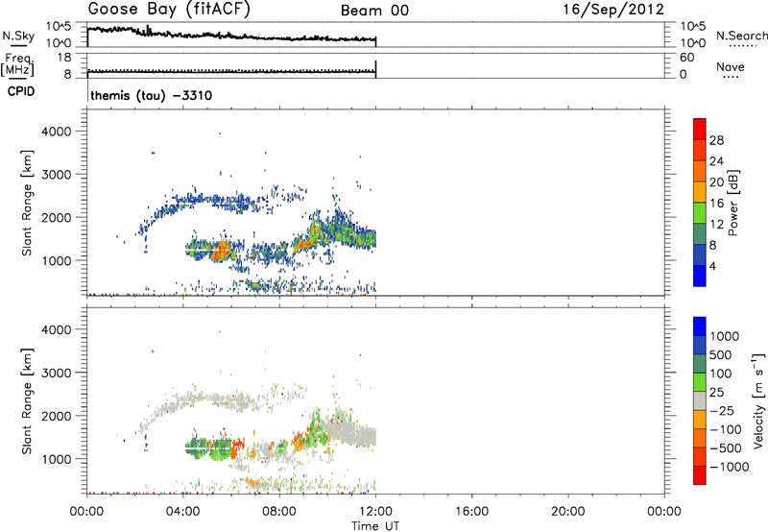
Task: Click the CPID label
Action: [21, 91]
